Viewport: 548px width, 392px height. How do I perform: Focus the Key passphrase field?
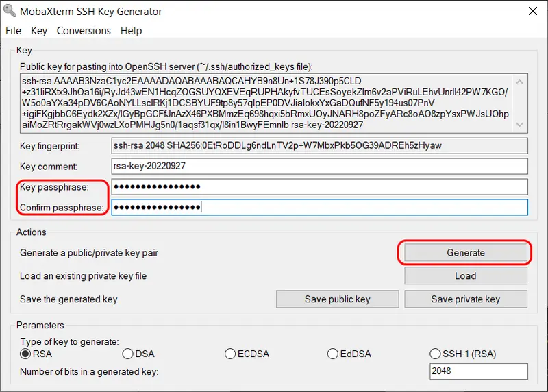coord(319,187)
